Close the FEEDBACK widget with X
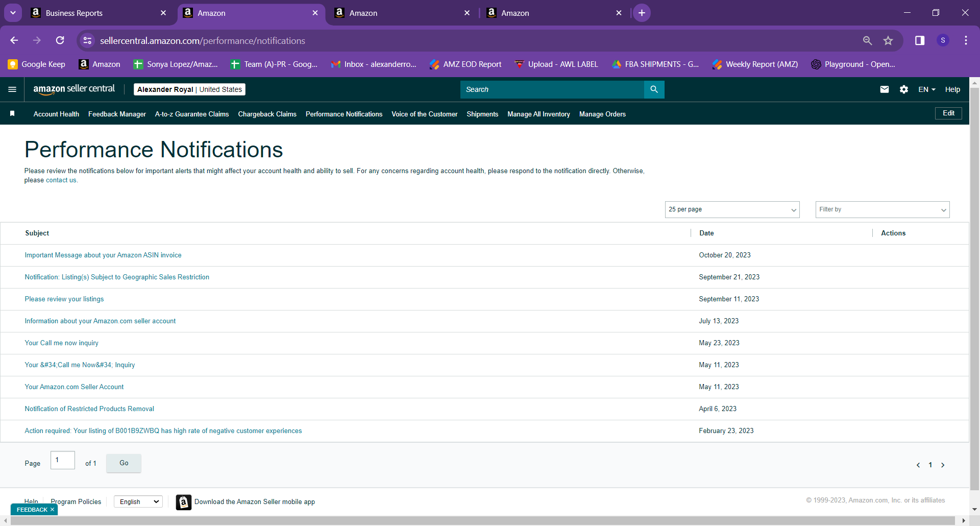Screen dimensions: 980x526 52,510
